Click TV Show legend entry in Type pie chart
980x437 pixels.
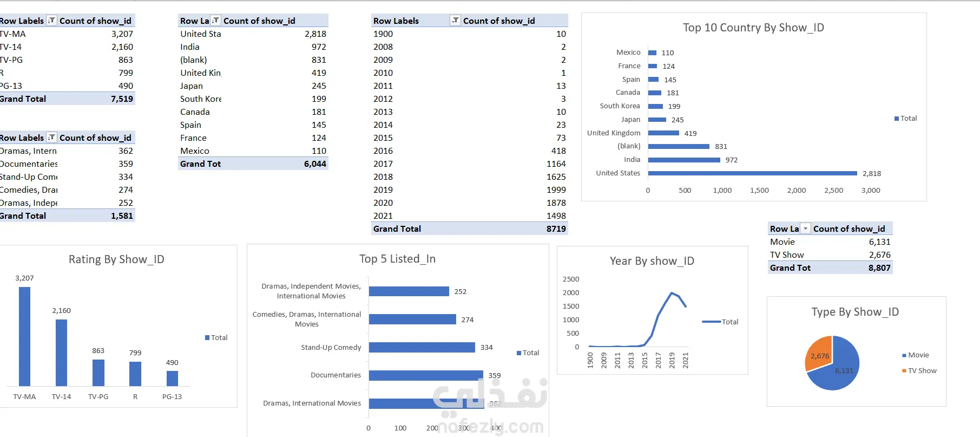pyautogui.click(x=919, y=371)
